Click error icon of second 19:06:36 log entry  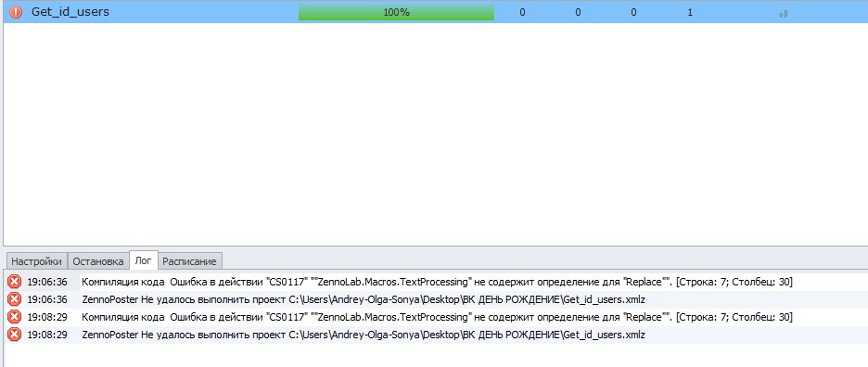pyautogui.click(x=14, y=299)
